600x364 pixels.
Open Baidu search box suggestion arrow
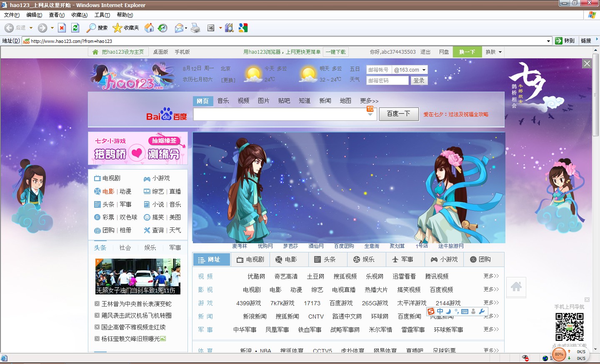(x=370, y=114)
